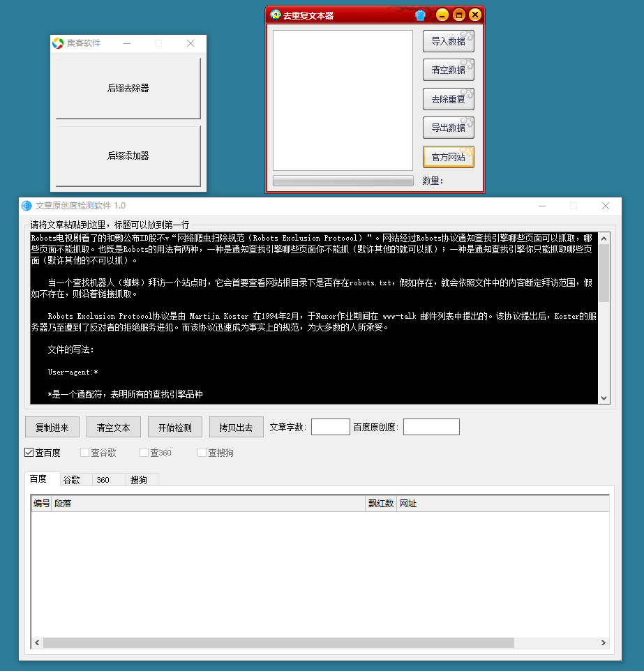Screen dimensions: 644x671
Task: Tick the 查搜狗 checkbox
Action: pyautogui.click(x=202, y=453)
